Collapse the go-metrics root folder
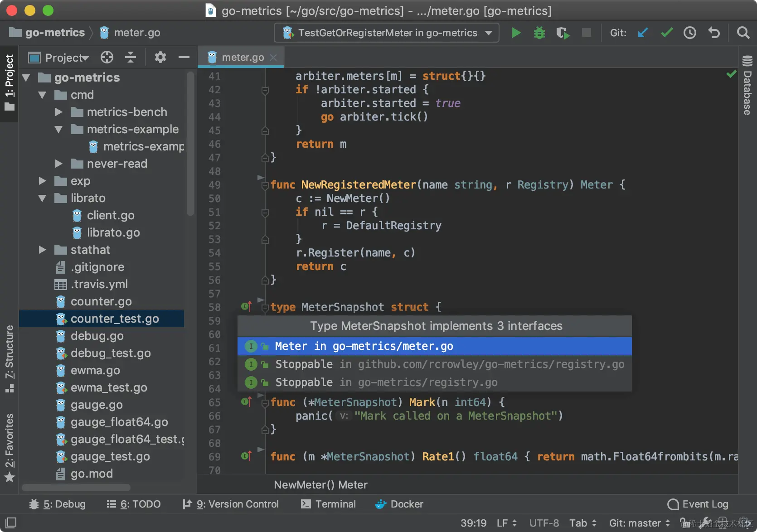This screenshot has width=757, height=532. [26, 77]
